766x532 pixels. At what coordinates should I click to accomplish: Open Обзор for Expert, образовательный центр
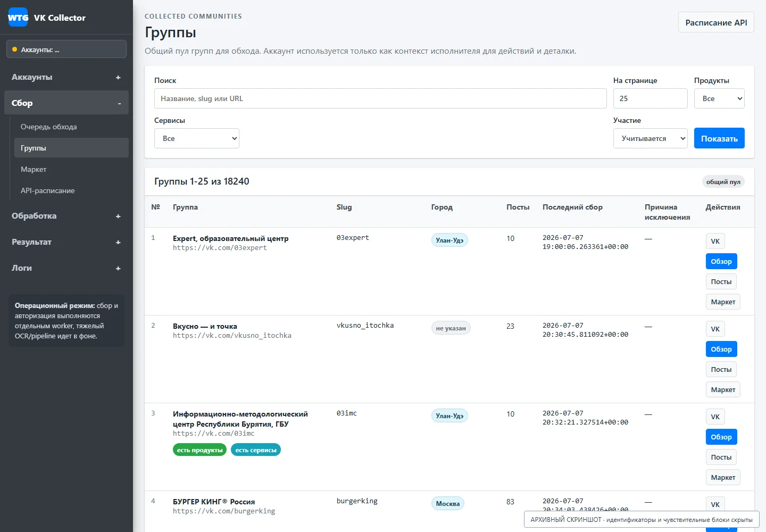click(x=721, y=261)
